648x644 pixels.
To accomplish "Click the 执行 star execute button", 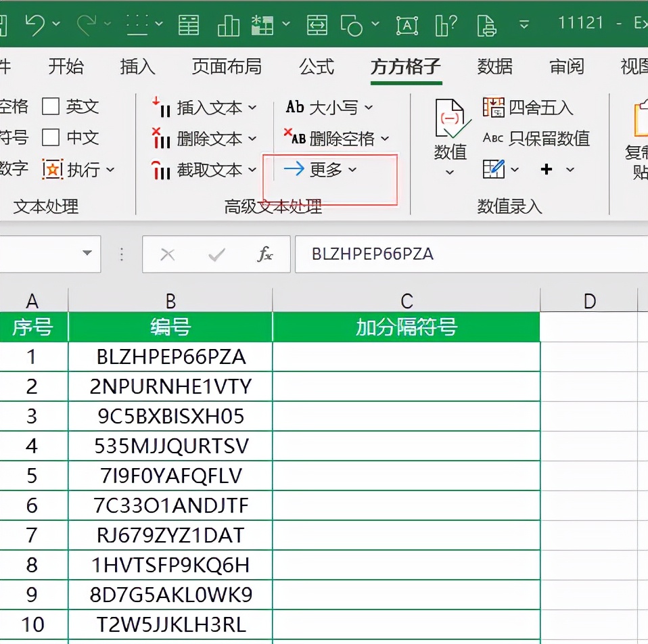I will pos(71,169).
